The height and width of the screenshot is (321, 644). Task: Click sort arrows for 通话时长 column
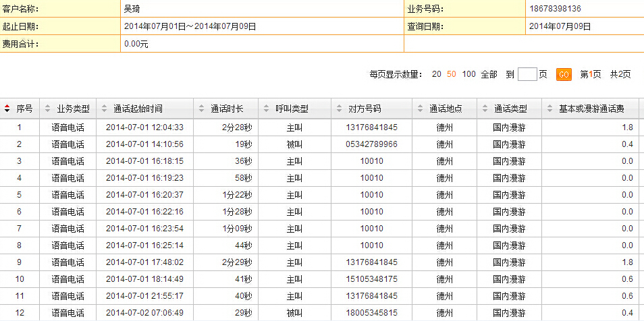(x=201, y=109)
